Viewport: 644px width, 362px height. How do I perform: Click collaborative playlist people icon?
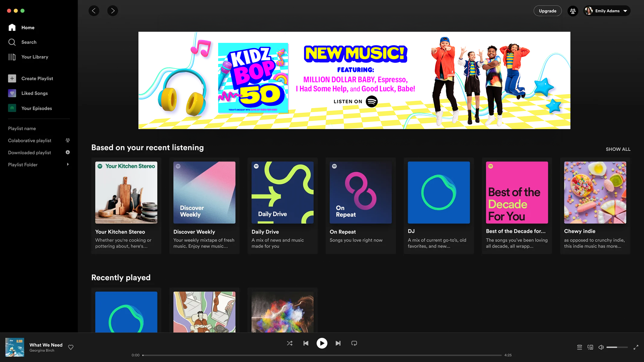[x=68, y=140]
